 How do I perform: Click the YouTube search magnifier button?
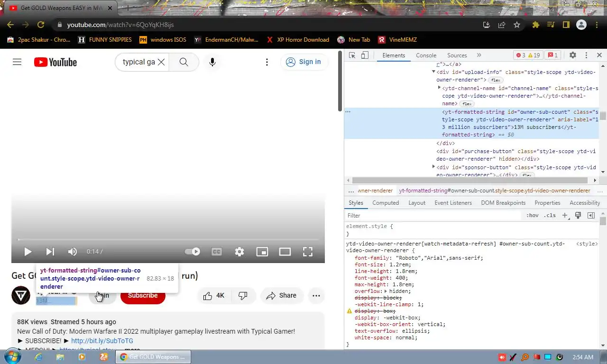[x=184, y=62]
